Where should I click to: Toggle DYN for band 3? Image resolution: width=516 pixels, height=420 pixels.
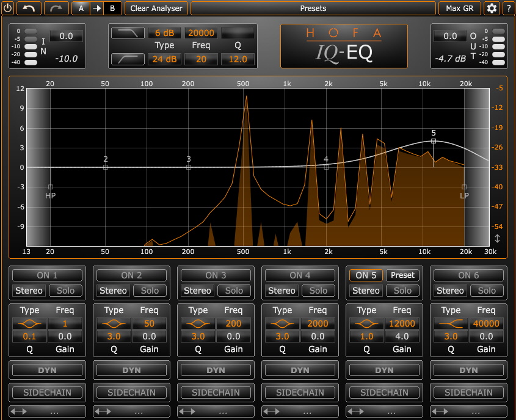[216, 371]
